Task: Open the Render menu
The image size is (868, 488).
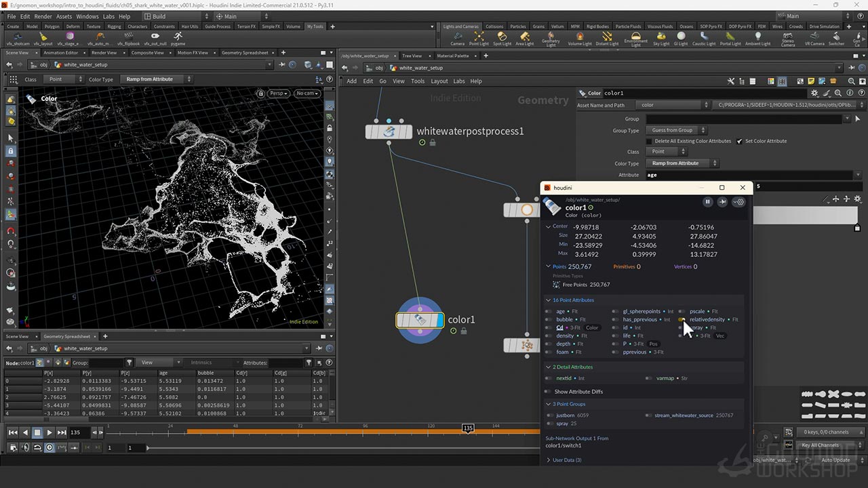Action: (43, 16)
